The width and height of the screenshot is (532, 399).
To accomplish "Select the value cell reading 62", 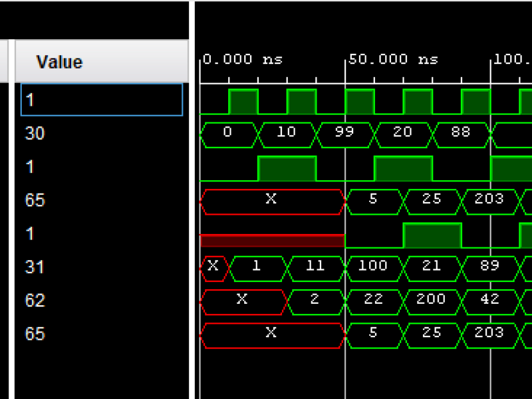I will click(x=35, y=301).
